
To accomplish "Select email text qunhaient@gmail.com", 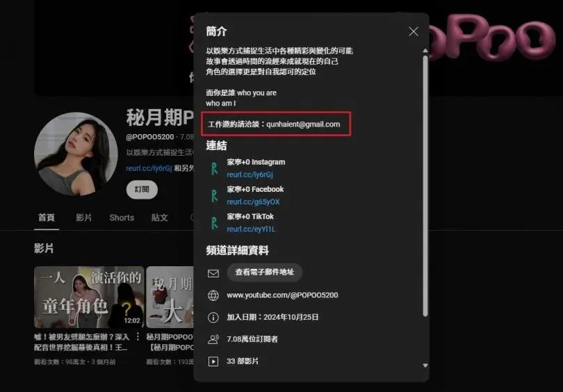I will pos(303,124).
